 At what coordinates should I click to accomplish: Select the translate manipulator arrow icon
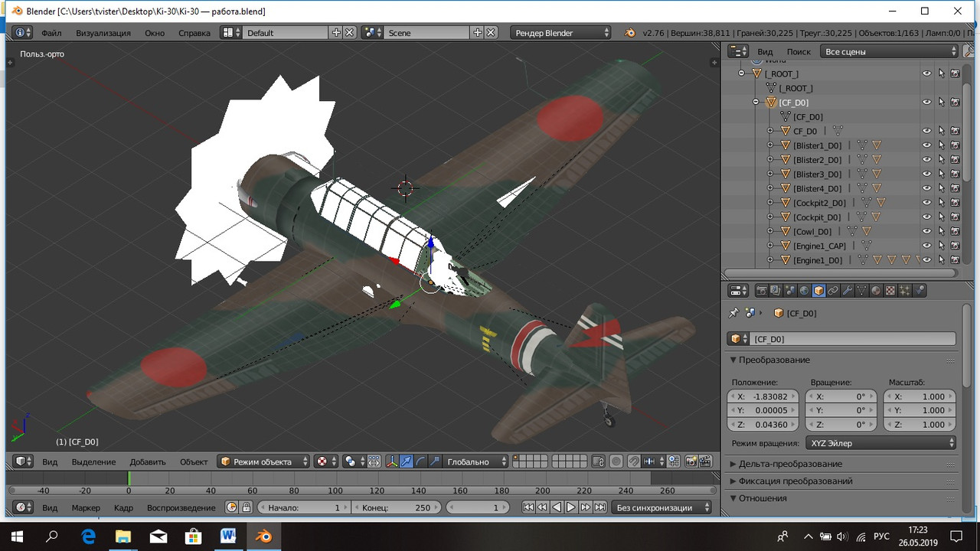click(406, 461)
